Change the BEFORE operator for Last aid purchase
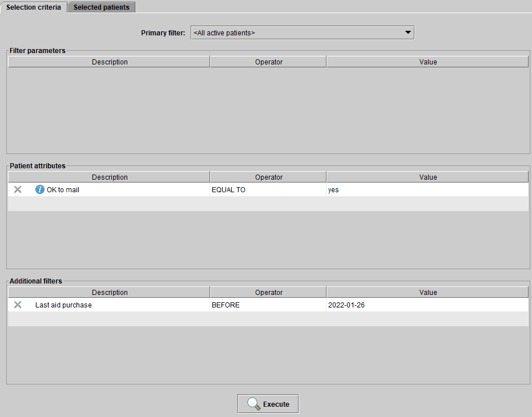 pyautogui.click(x=268, y=305)
